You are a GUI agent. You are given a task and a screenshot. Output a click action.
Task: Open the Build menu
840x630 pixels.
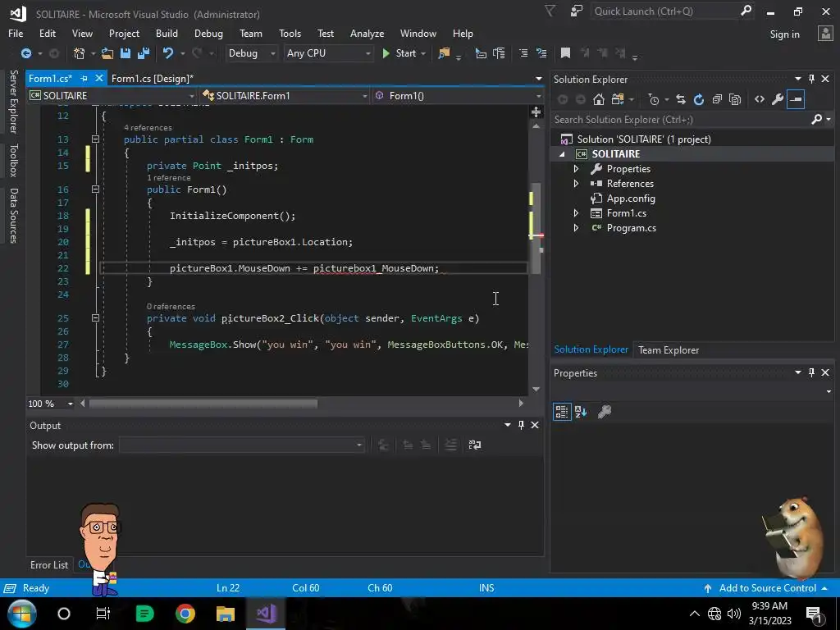167,33
